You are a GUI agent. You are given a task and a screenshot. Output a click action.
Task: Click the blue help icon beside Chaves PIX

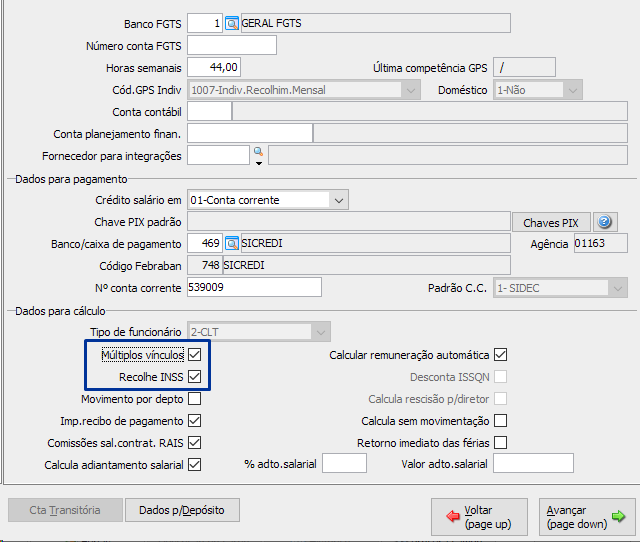pos(604,222)
